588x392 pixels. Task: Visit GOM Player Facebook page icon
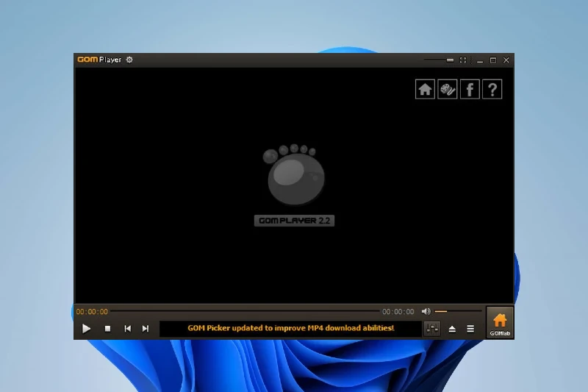(x=470, y=89)
